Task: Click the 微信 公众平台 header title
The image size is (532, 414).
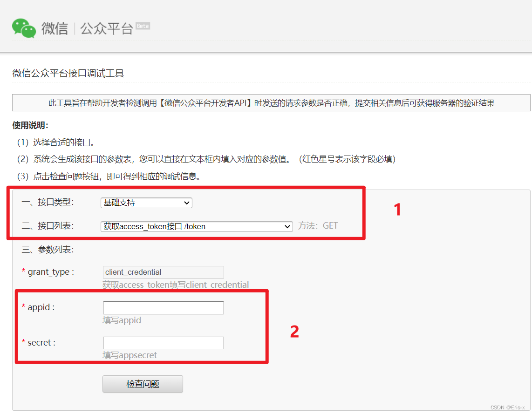Action: [87, 28]
